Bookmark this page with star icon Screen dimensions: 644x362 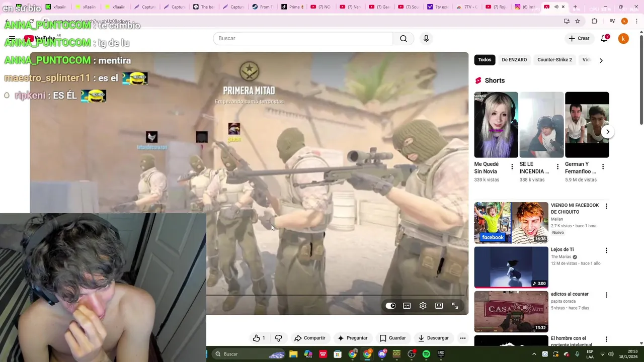pyautogui.click(x=578, y=21)
